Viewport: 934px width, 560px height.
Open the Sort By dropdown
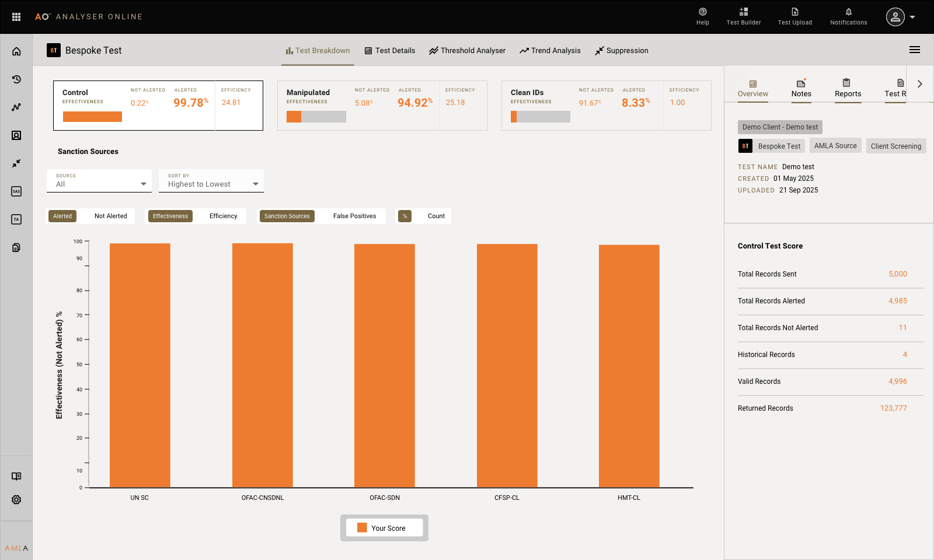[x=211, y=181]
